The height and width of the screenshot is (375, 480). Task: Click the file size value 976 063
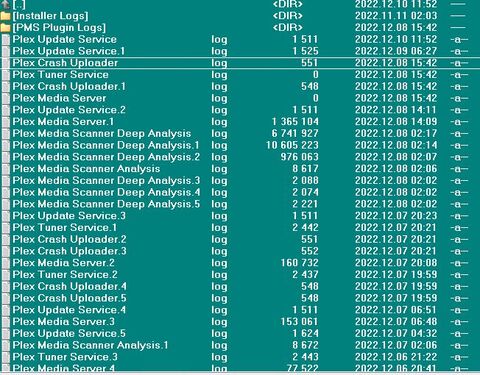(x=300, y=157)
